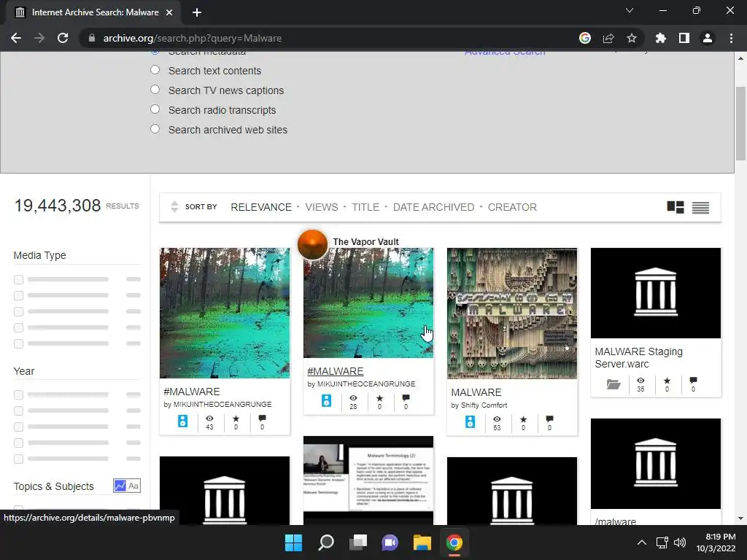Show topics as Aa text list
The width and height of the screenshot is (747, 560).
(133, 486)
